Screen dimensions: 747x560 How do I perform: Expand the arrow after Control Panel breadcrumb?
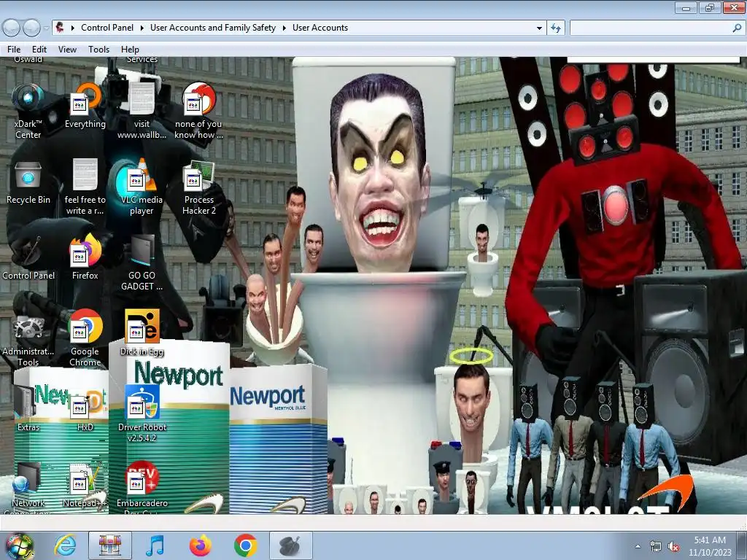(142, 28)
